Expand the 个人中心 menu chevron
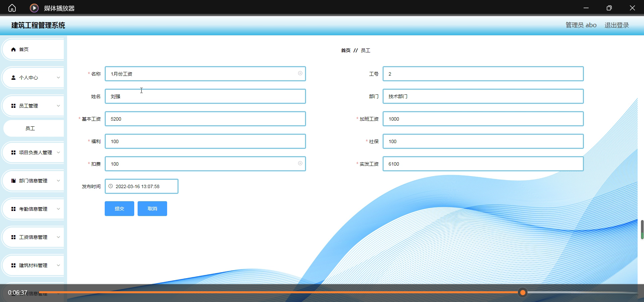 [x=58, y=78]
